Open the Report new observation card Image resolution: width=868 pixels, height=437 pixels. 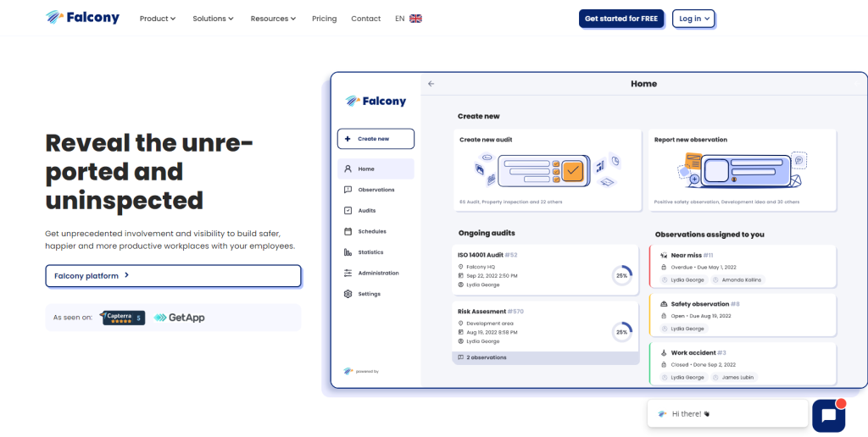[x=743, y=170]
